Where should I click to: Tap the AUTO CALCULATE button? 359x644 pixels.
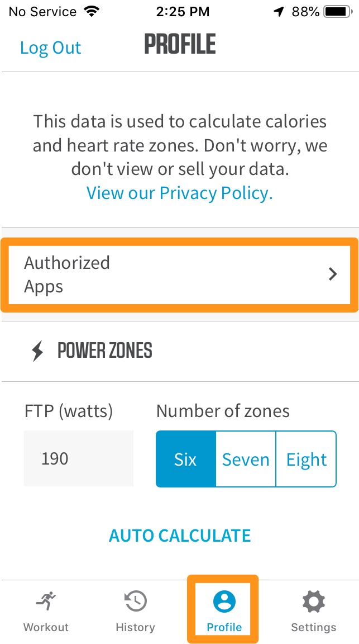tap(180, 536)
